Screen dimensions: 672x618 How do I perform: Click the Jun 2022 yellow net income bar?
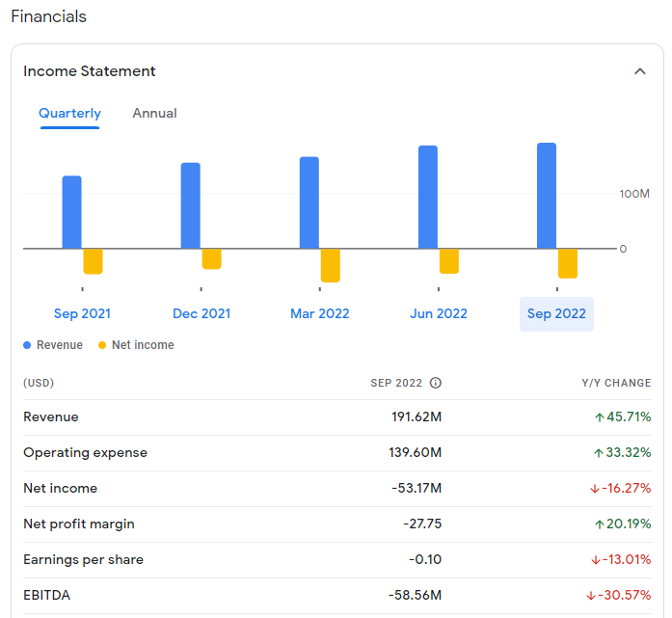point(449,261)
